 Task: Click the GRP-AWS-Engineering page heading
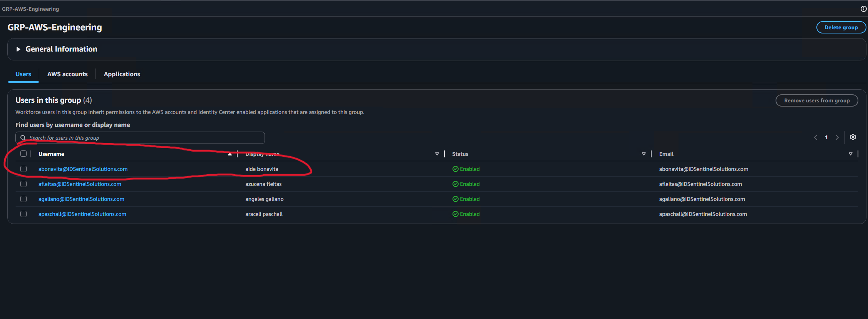pyautogui.click(x=55, y=27)
